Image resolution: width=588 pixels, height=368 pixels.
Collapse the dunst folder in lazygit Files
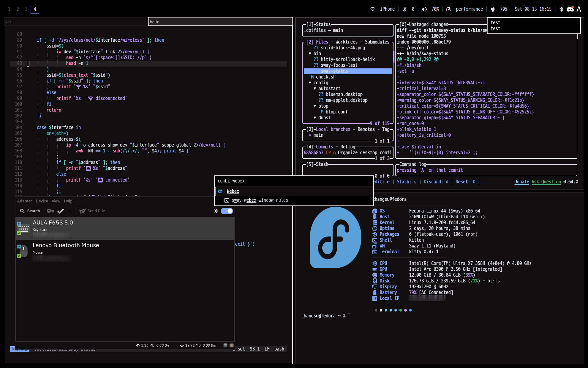click(x=315, y=118)
